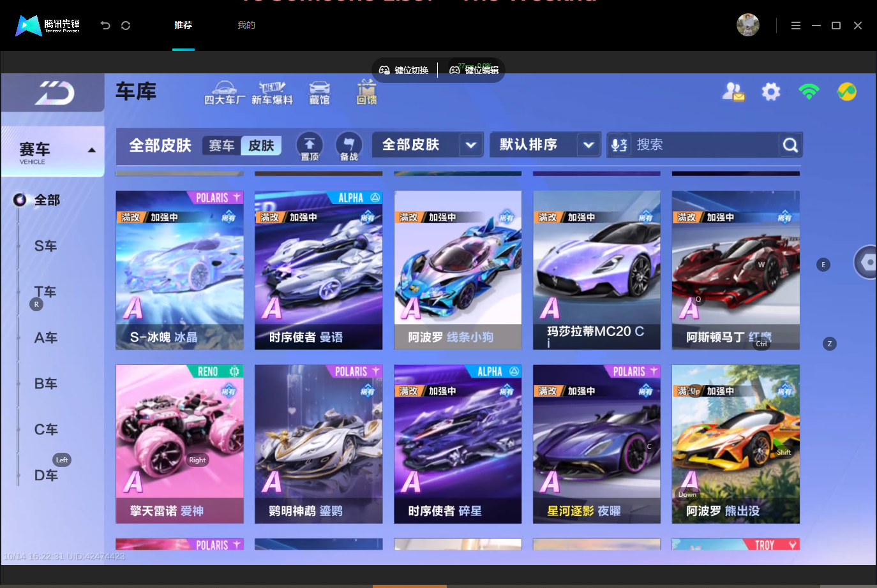Image resolution: width=877 pixels, height=588 pixels.
Task: Open the hamburger menu in title bar
Action: 796,26
